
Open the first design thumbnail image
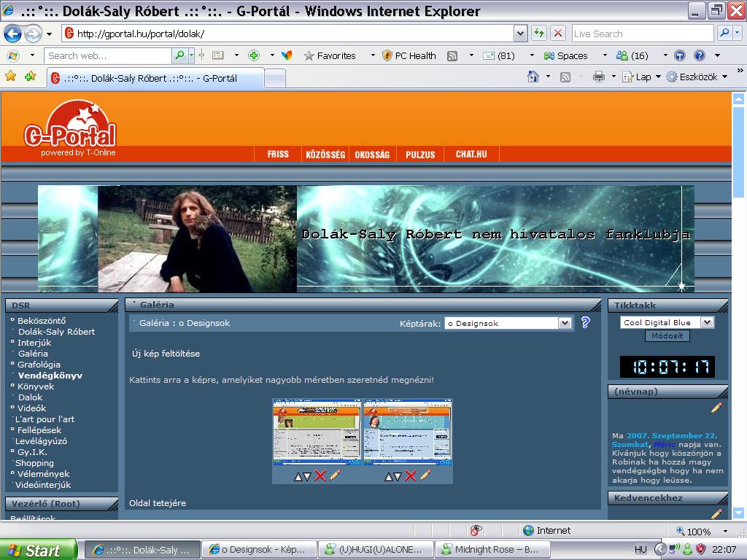click(x=317, y=432)
